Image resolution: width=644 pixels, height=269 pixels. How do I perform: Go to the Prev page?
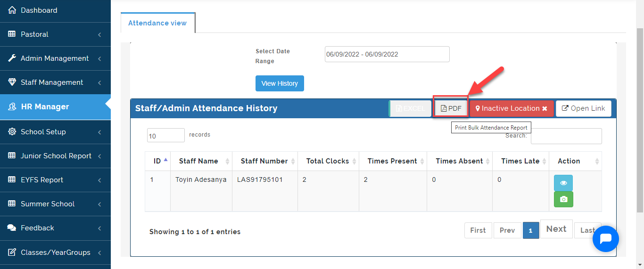[507, 230]
